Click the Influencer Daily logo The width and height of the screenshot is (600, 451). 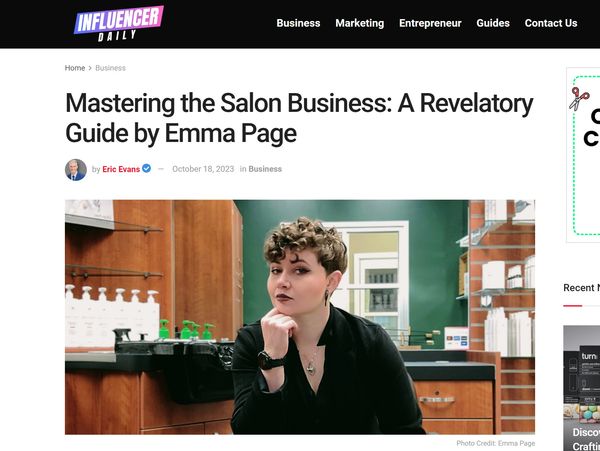tap(119, 23)
